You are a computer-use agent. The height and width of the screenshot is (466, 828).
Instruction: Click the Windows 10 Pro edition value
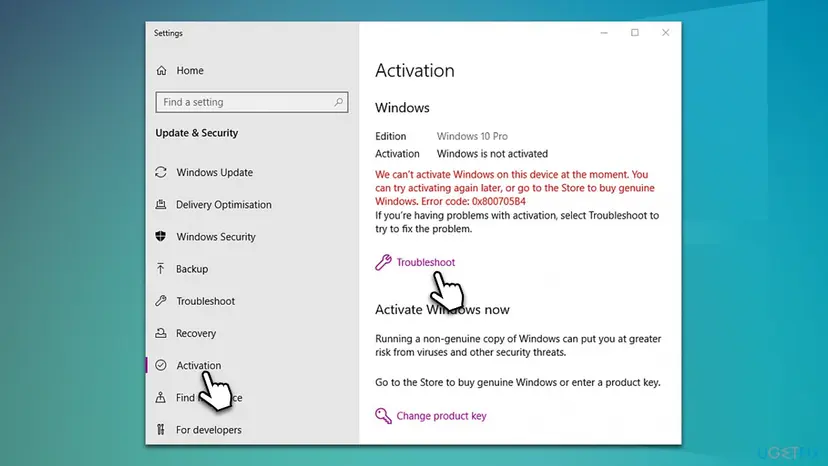[472, 136]
